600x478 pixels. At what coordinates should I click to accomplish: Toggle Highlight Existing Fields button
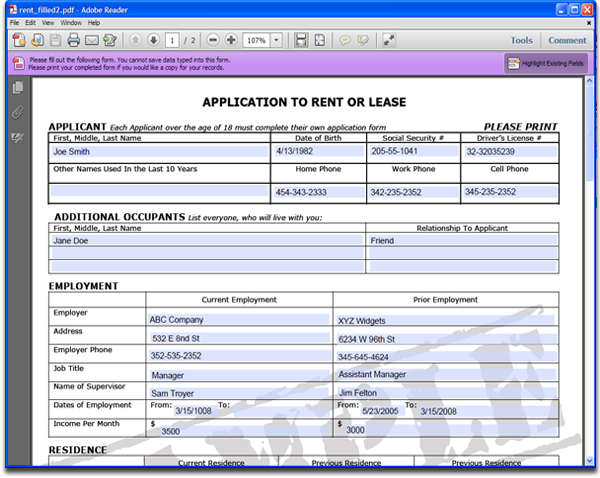(x=546, y=64)
